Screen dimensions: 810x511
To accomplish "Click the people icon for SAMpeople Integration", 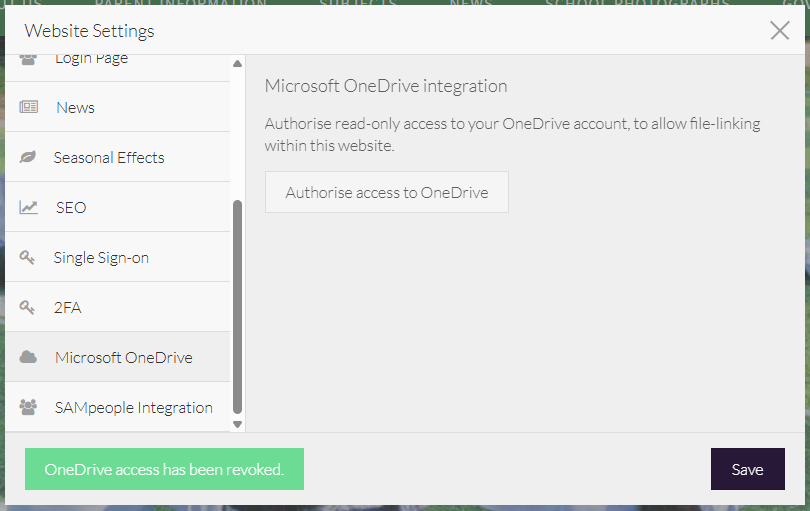I will click(29, 407).
